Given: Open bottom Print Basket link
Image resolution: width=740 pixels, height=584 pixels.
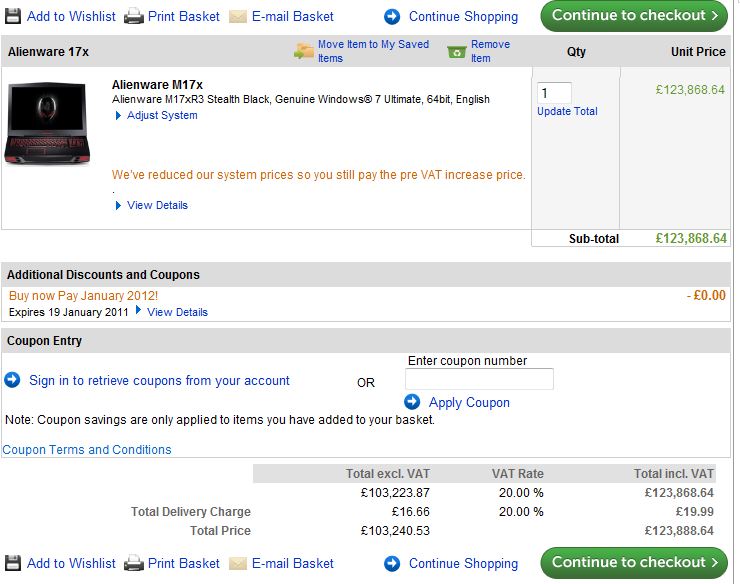Looking at the screenshot, I should [x=184, y=563].
